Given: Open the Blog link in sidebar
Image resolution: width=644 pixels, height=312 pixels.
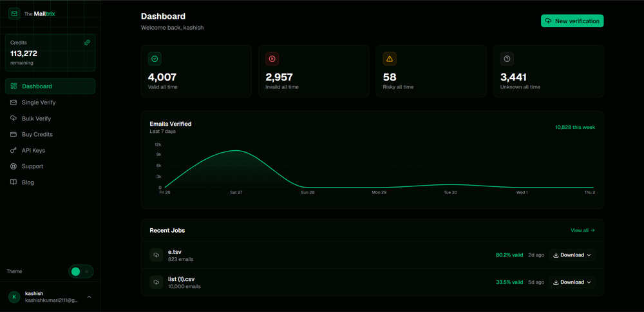Looking at the screenshot, I should pos(50,182).
